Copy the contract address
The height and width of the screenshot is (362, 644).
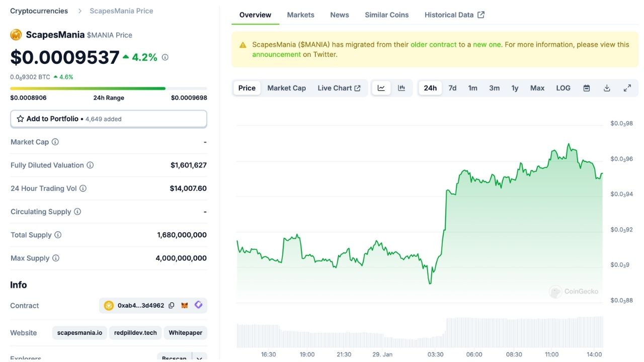pos(172,305)
